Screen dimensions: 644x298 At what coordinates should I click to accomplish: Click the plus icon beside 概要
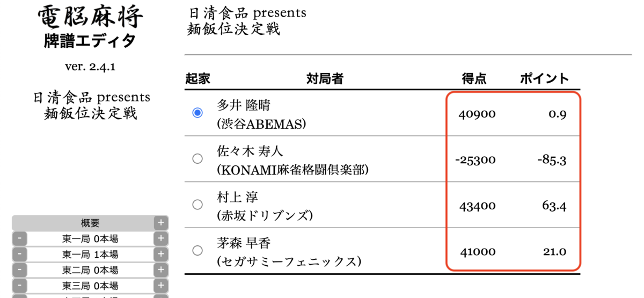point(161,223)
